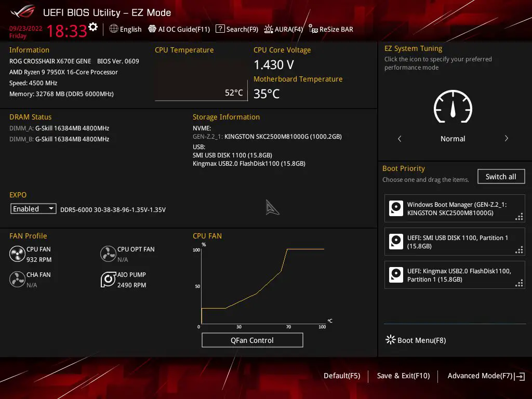Open AI OC Guide via its chip icon
Viewport: 532px width, 399px height.
click(x=152, y=29)
